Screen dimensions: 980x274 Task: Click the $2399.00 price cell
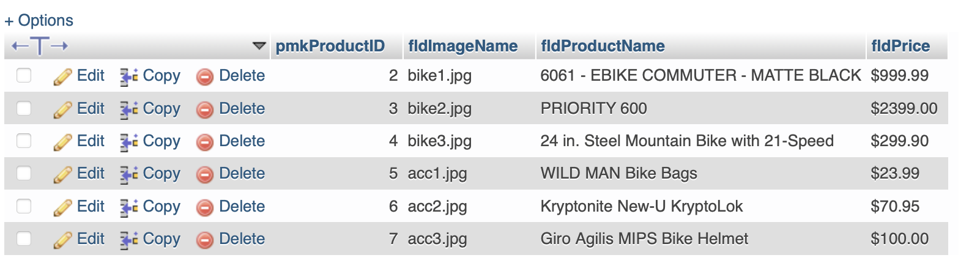[904, 108]
